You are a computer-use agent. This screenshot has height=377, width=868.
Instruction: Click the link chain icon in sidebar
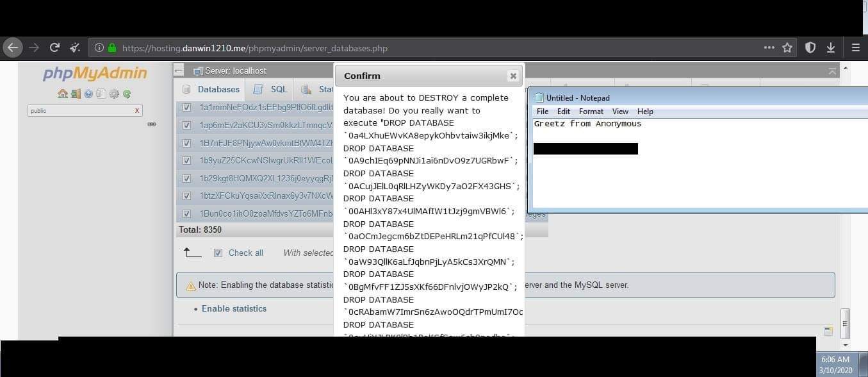(x=152, y=124)
